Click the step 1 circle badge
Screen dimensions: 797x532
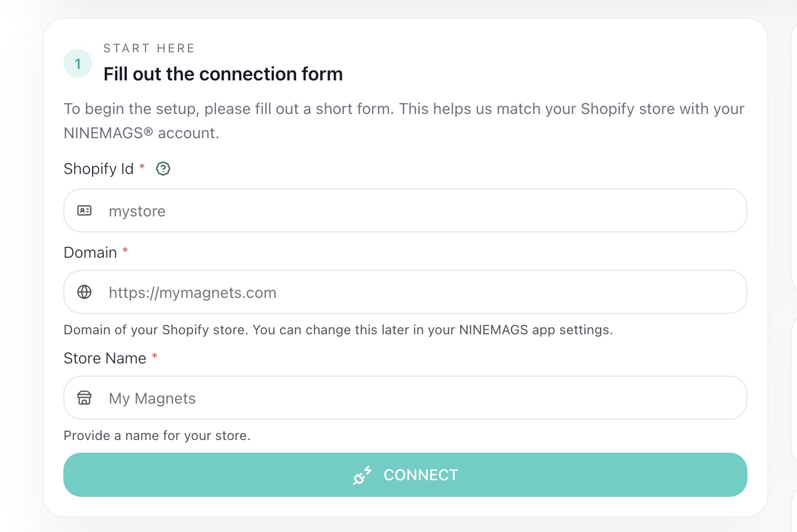78,64
